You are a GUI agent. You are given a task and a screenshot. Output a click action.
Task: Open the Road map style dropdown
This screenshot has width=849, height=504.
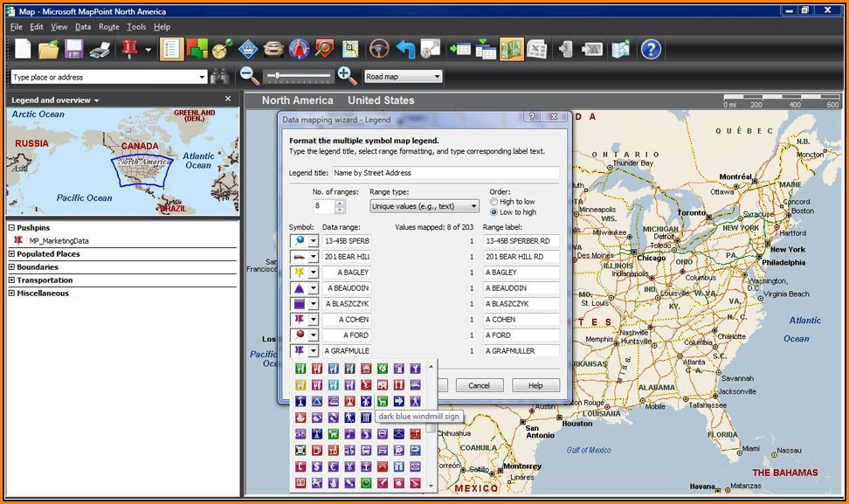[403, 77]
